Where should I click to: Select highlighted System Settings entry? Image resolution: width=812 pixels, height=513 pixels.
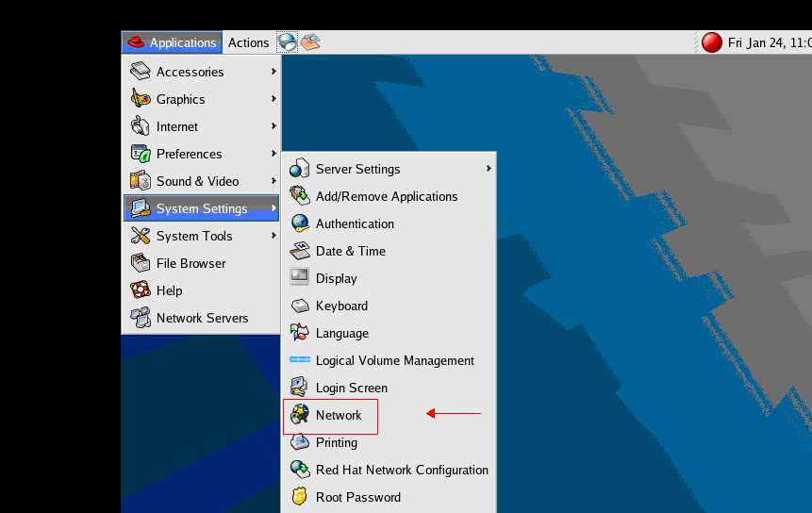(202, 208)
